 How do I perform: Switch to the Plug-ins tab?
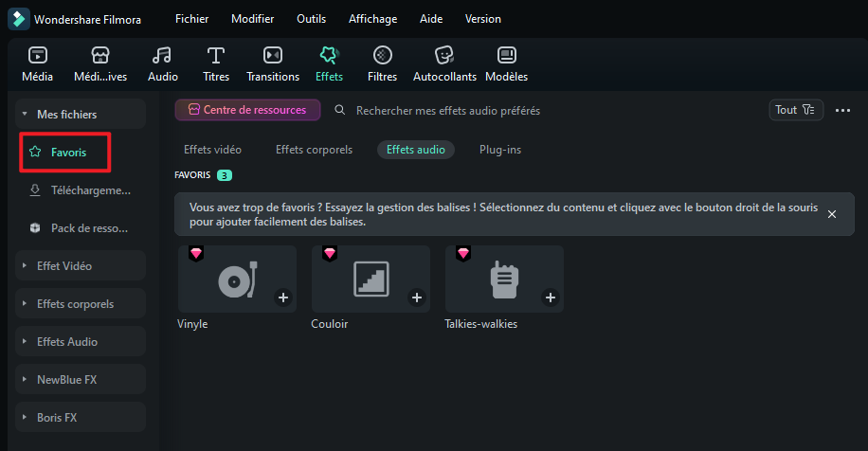pyautogui.click(x=500, y=150)
